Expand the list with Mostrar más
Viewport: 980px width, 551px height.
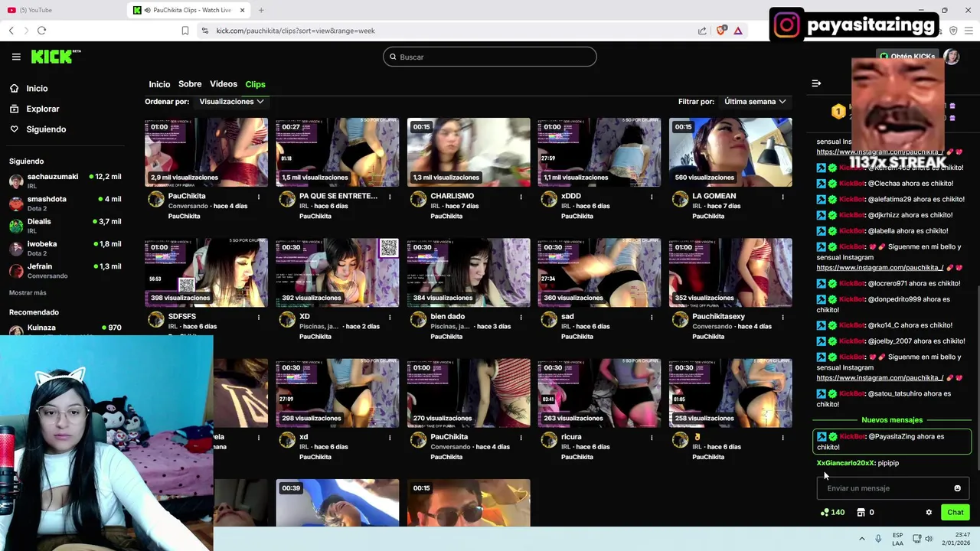[x=28, y=293]
